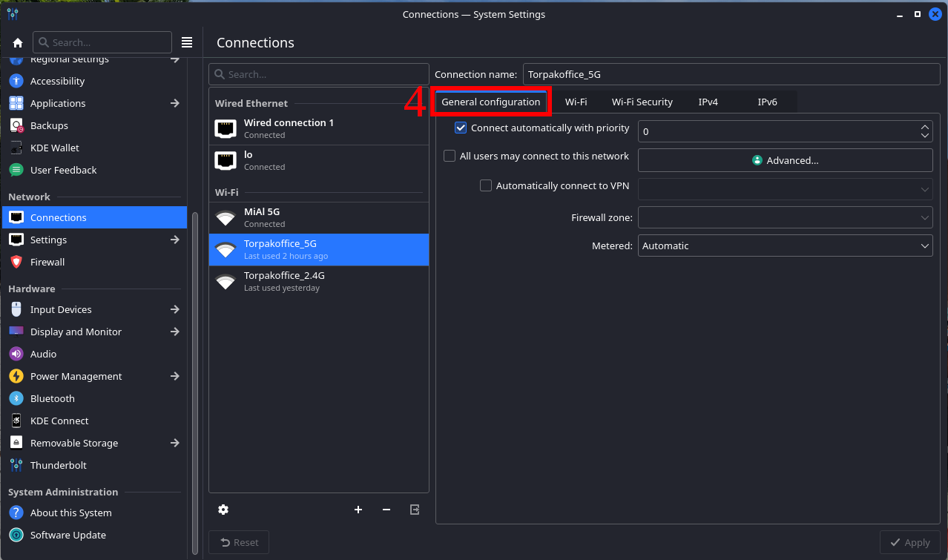Image resolution: width=948 pixels, height=560 pixels.
Task: Open the Metered dropdown set to Automatic
Action: pyautogui.click(x=785, y=246)
